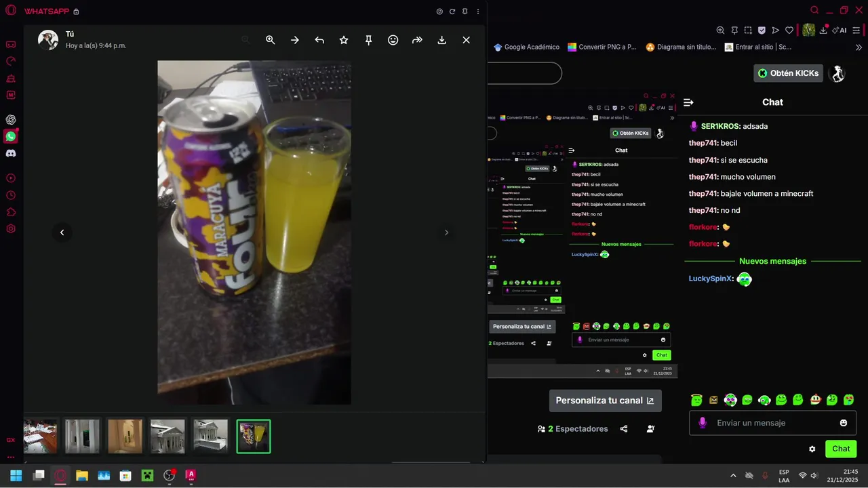Show previous photo in WhatsApp viewer

62,232
